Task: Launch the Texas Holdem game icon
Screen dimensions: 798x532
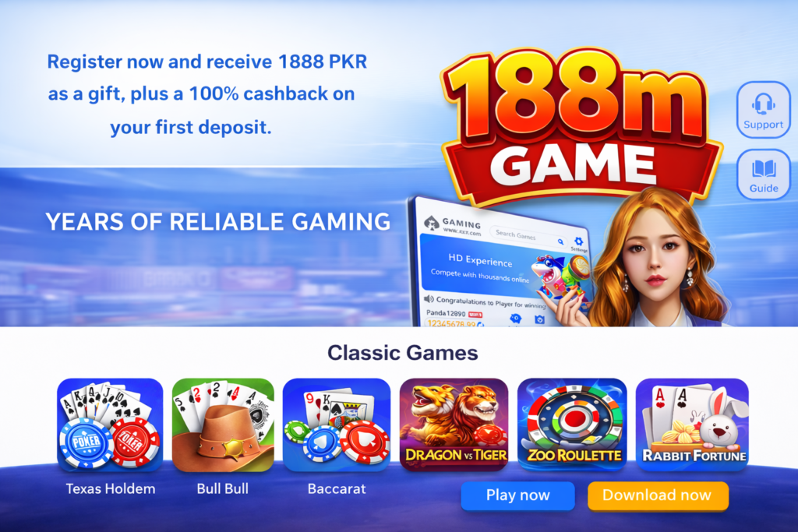Action: coord(110,425)
